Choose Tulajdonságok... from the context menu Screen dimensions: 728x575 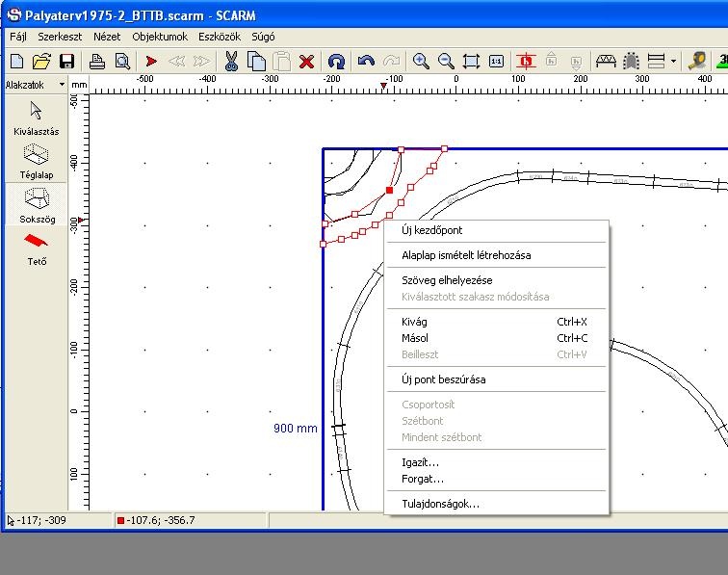440,504
